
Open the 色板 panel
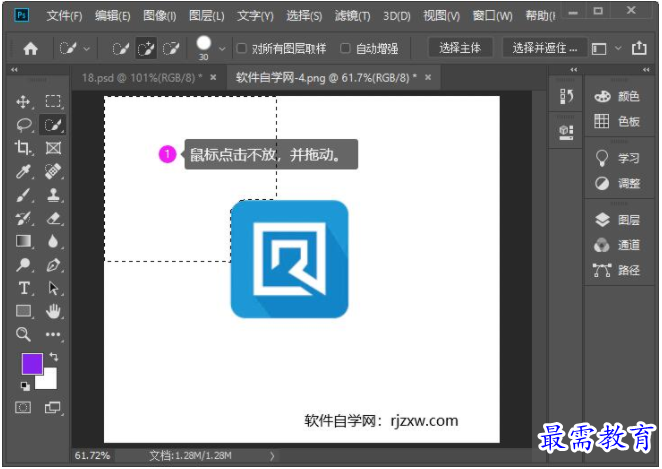[617, 122]
